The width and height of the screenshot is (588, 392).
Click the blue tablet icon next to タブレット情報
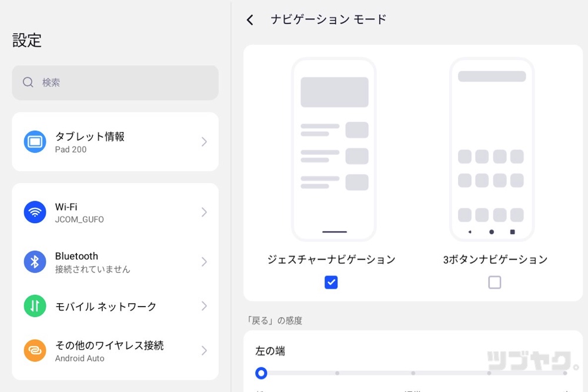[35, 141]
